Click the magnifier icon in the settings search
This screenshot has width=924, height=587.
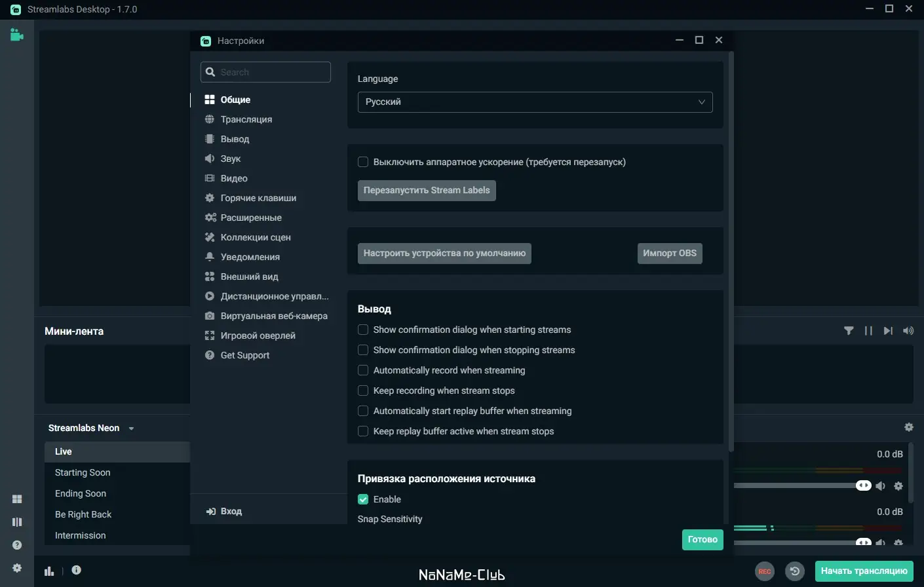pos(210,72)
